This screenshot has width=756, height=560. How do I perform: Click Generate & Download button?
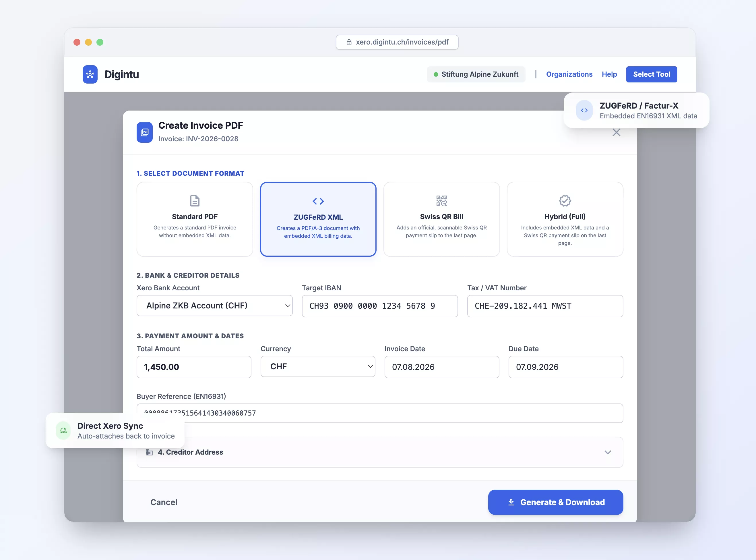click(x=555, y=502)
